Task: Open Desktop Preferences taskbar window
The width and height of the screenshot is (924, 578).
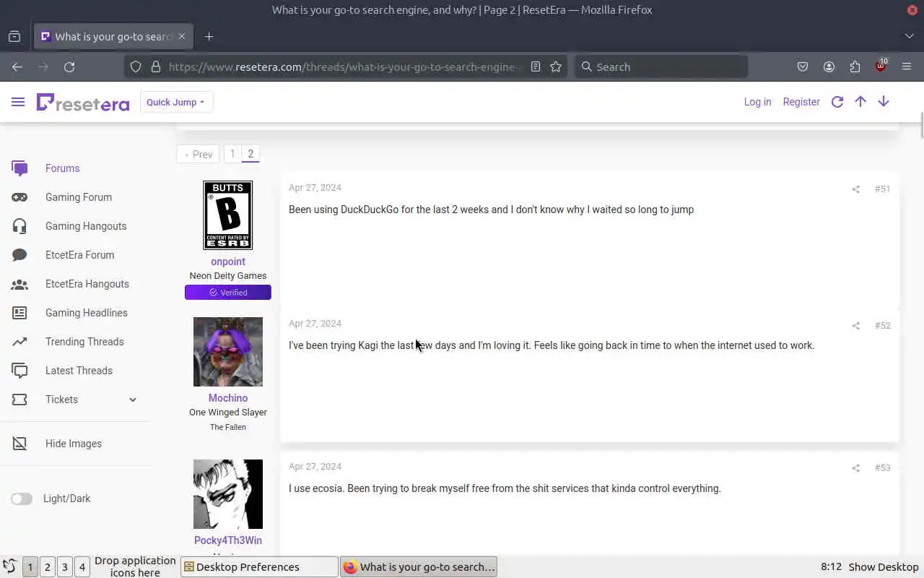Action: [x=259, y=567]
